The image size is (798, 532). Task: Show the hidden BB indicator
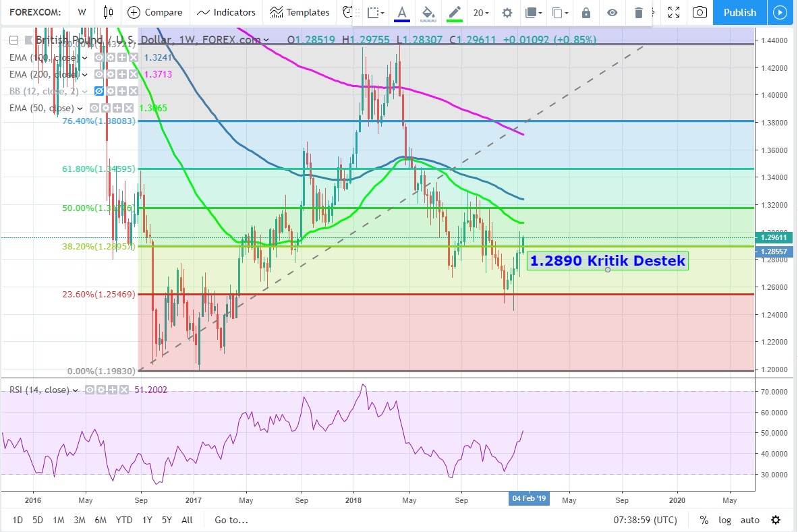pos(100,91)
